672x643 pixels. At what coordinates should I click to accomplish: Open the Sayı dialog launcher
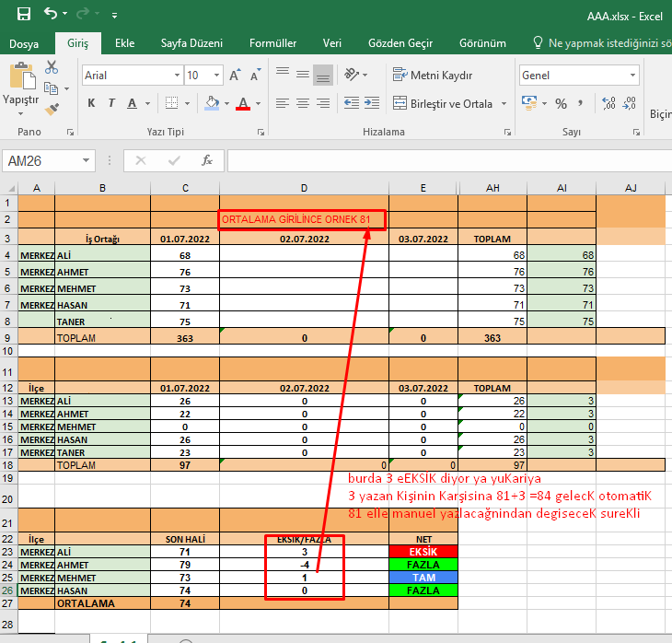pos(636,133)
